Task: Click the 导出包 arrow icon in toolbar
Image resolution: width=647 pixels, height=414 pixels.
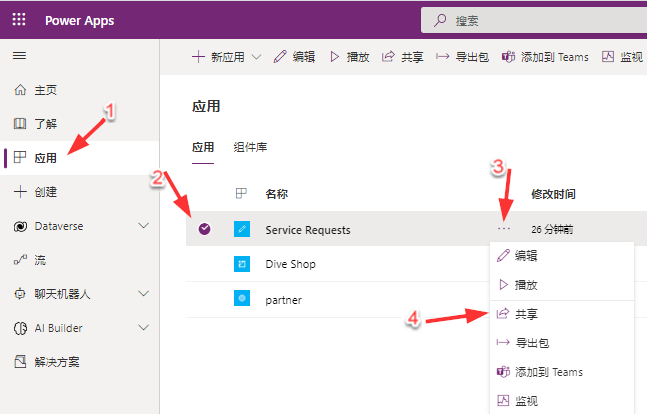Action: (x=442, y=57)
